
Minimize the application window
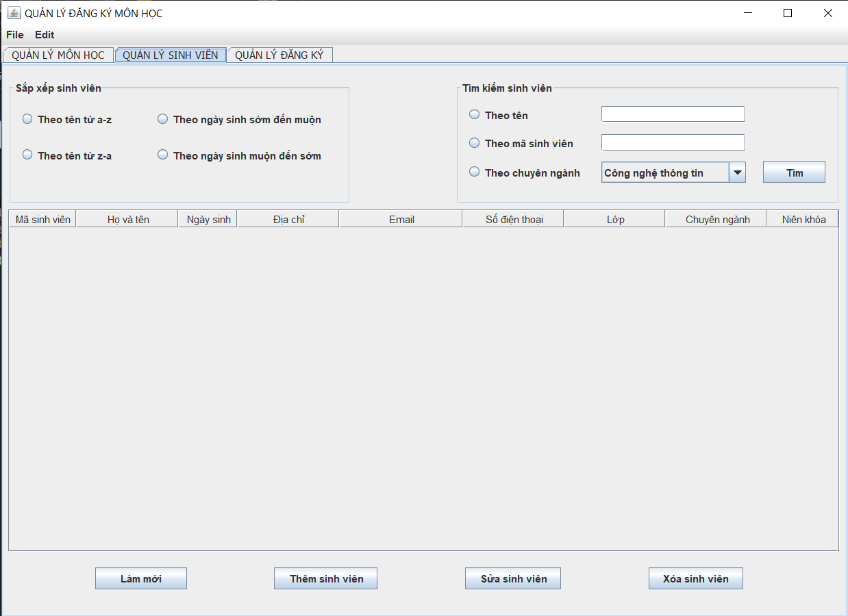(748, 13)
